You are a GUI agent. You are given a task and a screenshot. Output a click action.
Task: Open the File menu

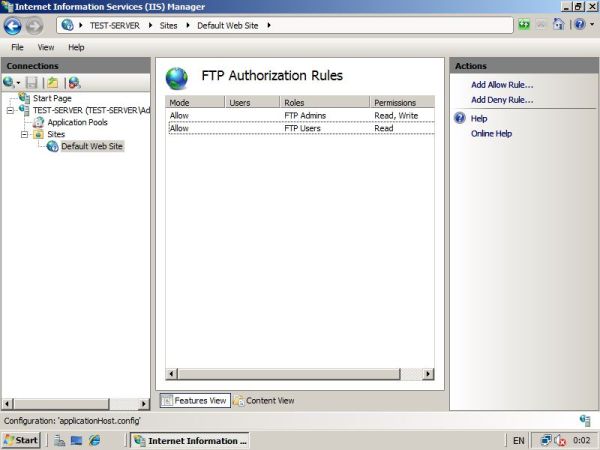point(17,47)
